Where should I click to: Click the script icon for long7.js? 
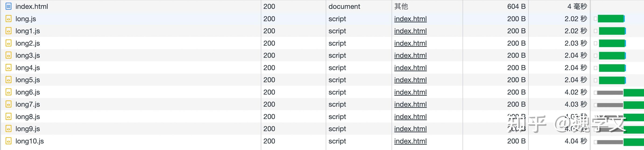(x=8, y=104)
